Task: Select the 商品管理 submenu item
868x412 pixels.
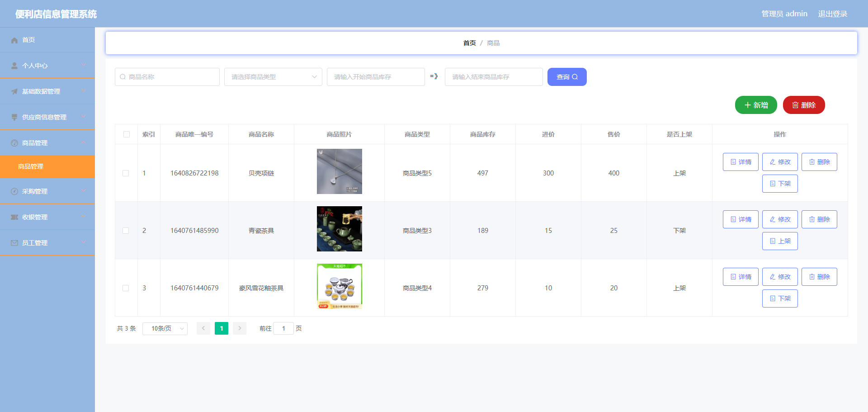Action: point(47,166)
